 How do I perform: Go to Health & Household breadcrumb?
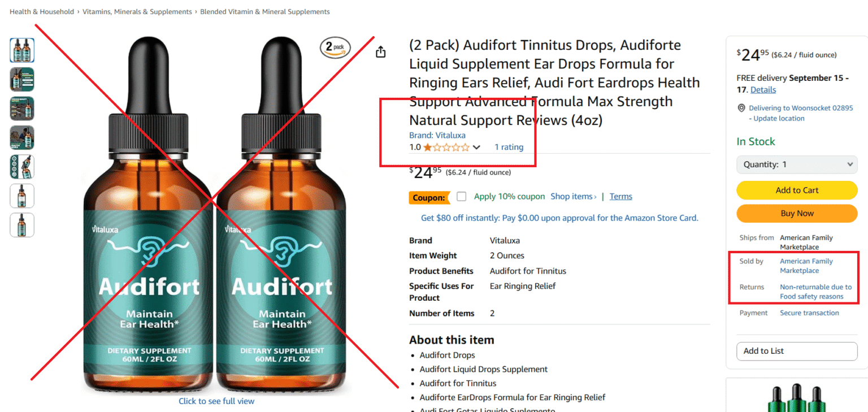coord(42,11)
